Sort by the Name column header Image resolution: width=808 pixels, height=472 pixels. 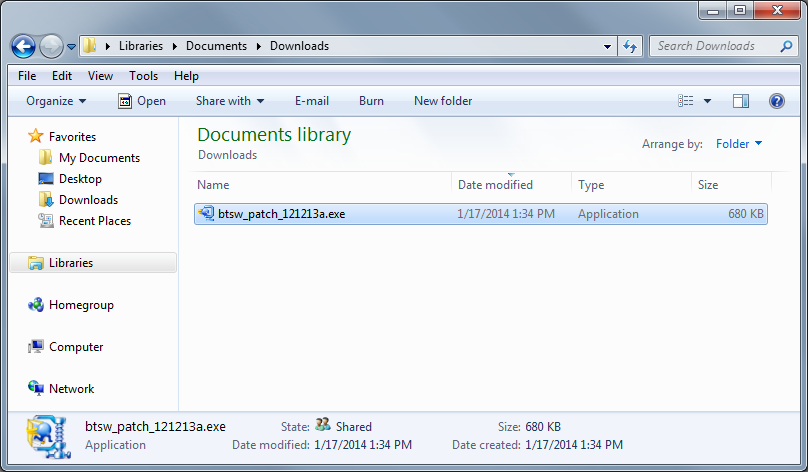323,185
